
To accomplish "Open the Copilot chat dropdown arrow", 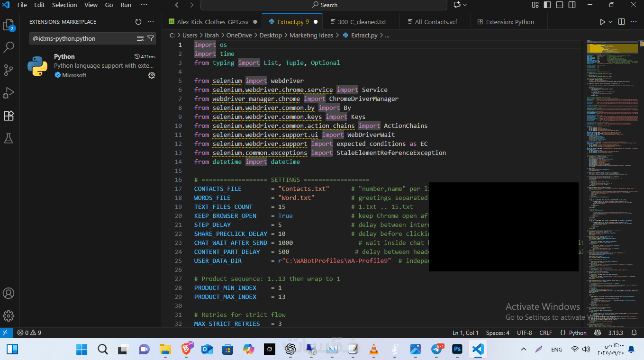I will point(465,5).
